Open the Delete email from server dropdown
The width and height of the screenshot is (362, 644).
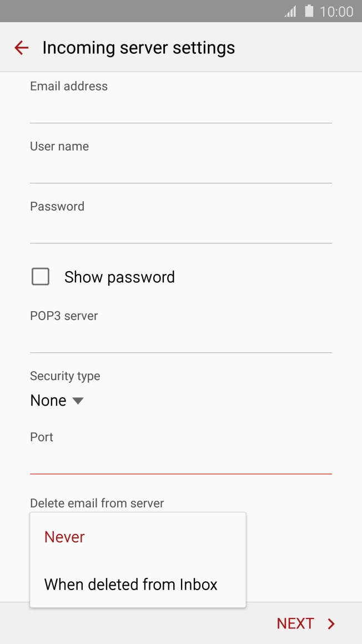pos(97,503)
